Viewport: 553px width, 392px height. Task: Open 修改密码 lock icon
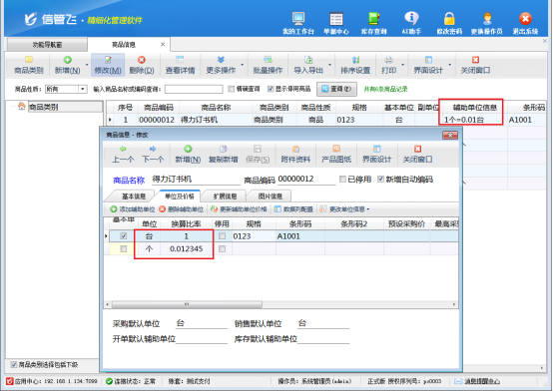[x=449, y=23]
